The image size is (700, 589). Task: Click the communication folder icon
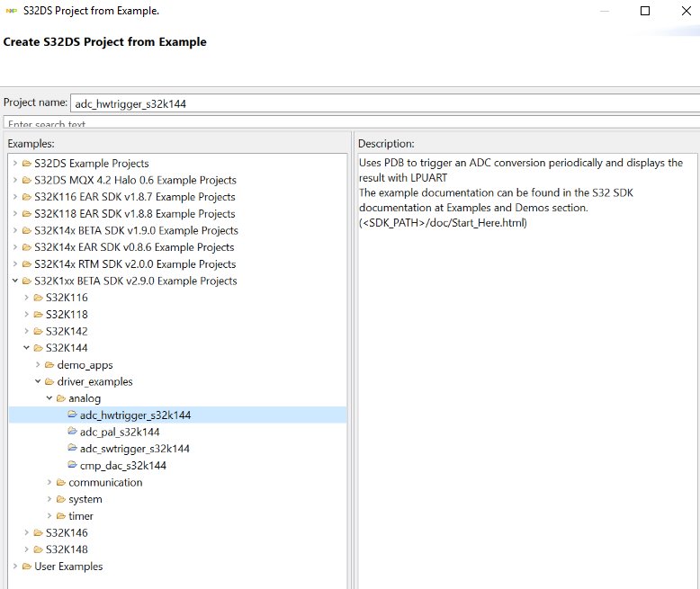pos(61,482)
